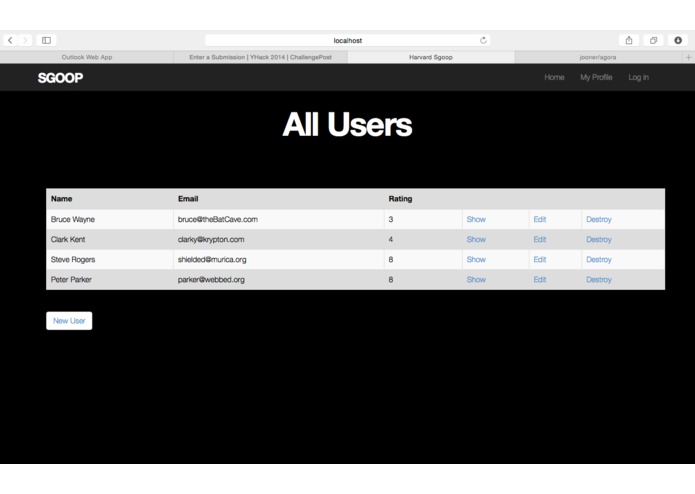
Task: Edit the Clark Kent user
Action: click(539, 239)
